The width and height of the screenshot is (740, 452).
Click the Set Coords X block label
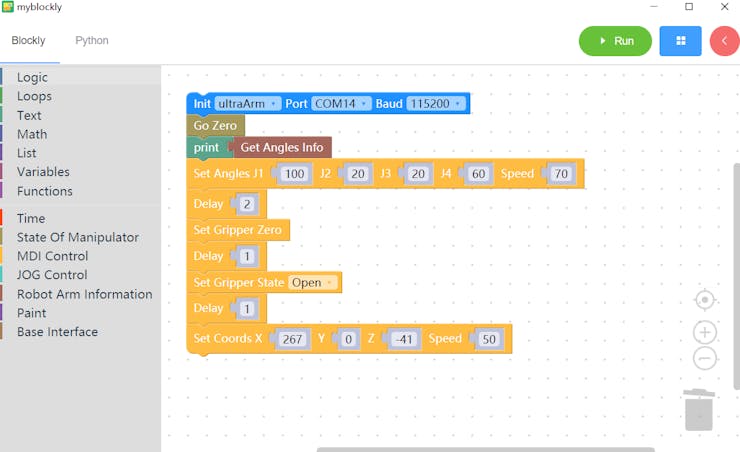[x=227, y=338]
